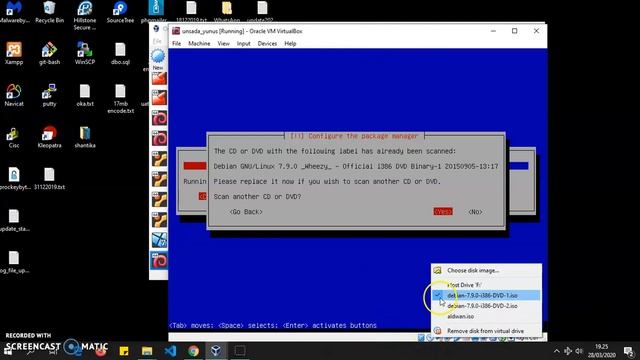Screen dimensions: 640x360
Task: Select the 31122019.txt desktop file
Action: tap(49, 178)
